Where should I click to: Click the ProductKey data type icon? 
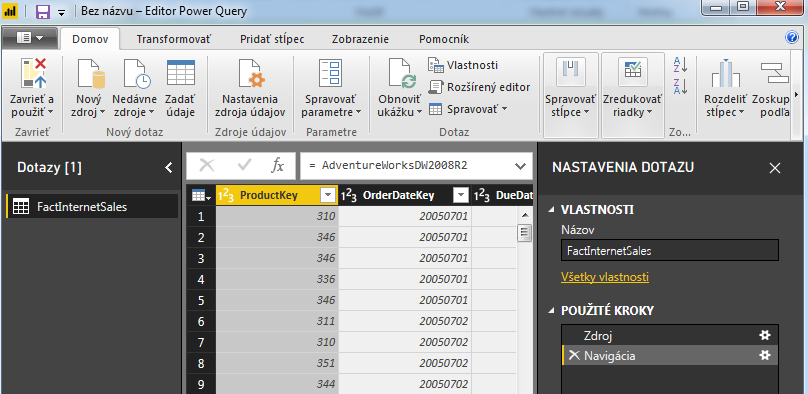pyautogui.click(x=226, y=196)
